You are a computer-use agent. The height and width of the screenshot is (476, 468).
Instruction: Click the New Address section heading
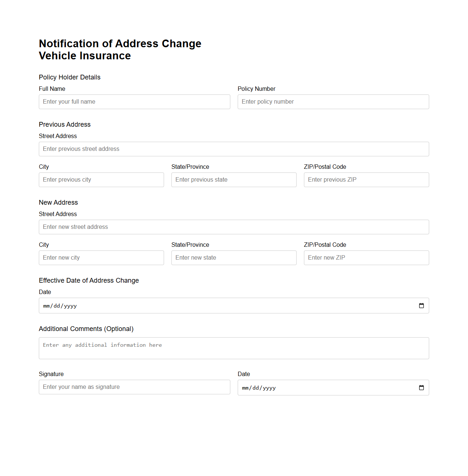(x=58, y=202)
